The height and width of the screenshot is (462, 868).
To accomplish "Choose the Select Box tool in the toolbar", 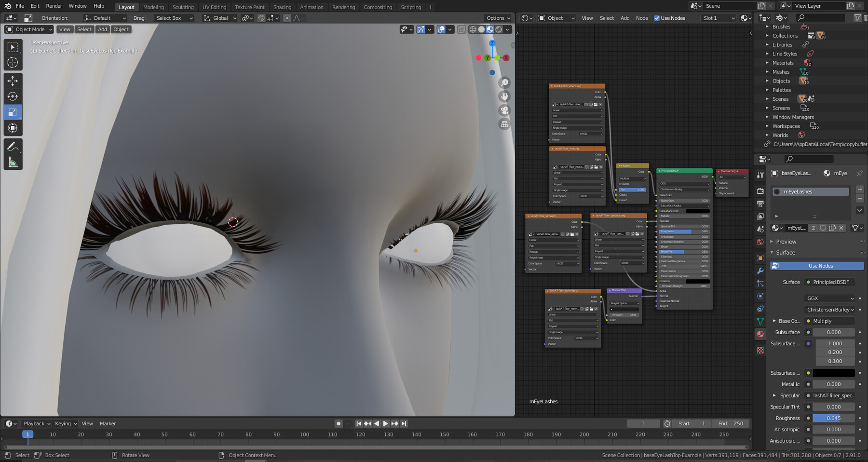I will click(x=13, y=47).
